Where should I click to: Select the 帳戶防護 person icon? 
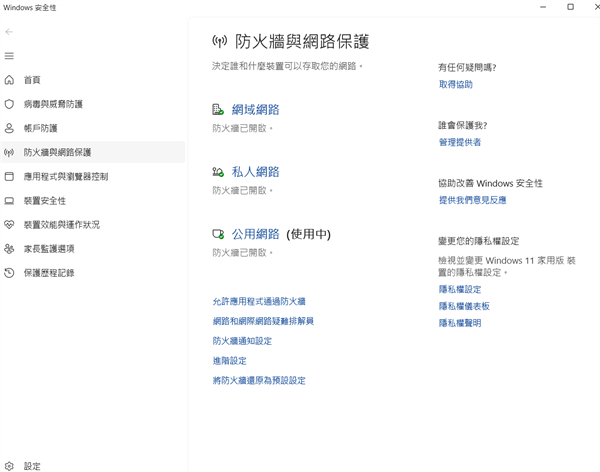pos(10,128)
